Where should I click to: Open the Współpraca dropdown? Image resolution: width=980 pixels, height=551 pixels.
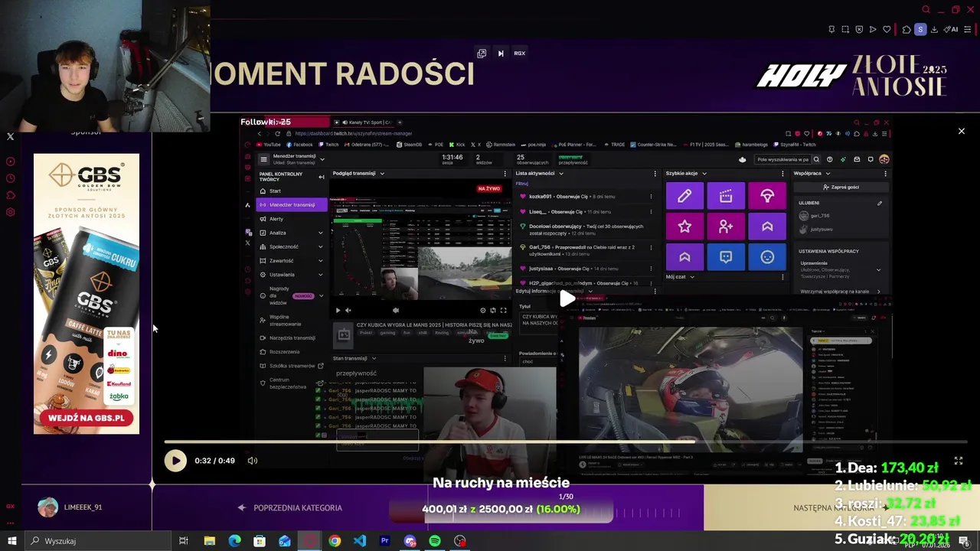(812, 174)
